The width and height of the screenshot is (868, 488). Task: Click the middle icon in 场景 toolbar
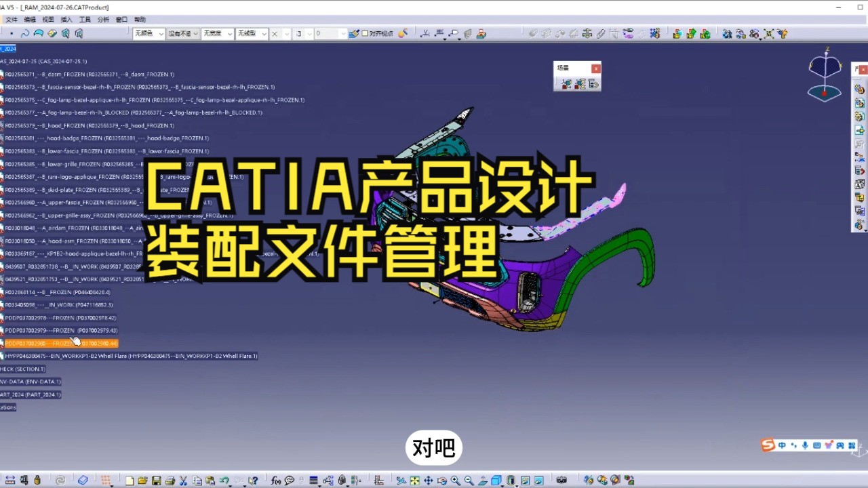(x=579, y=84)
